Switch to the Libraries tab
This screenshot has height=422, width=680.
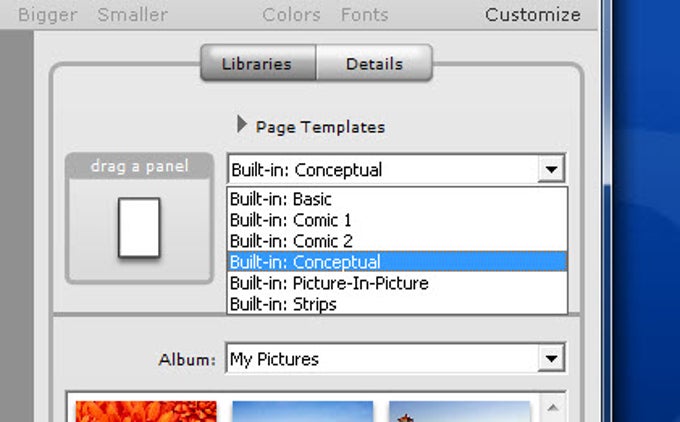pyautogui.click(x=258, y=63)
